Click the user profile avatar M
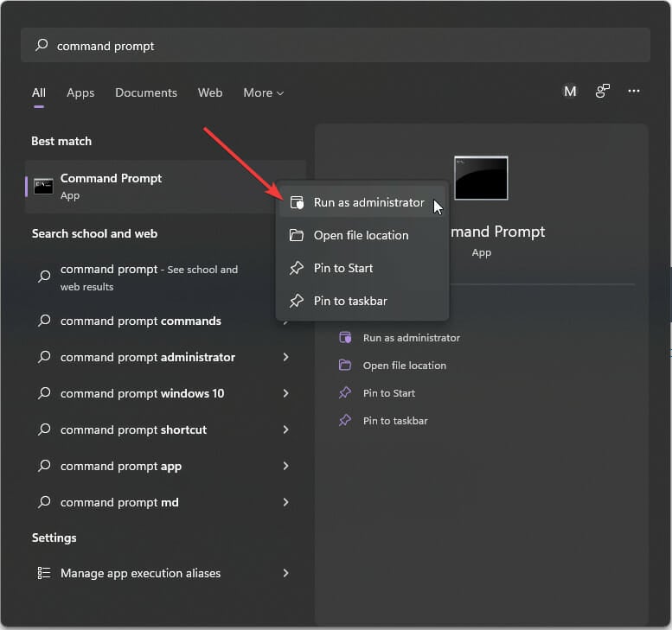The image size is (672, 630). pos(570,92)
